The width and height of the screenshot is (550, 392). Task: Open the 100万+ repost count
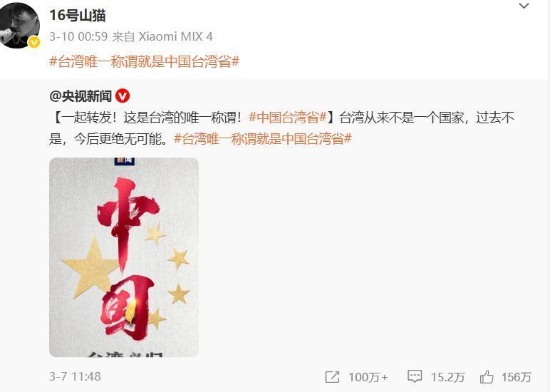(x=368, y=377)
